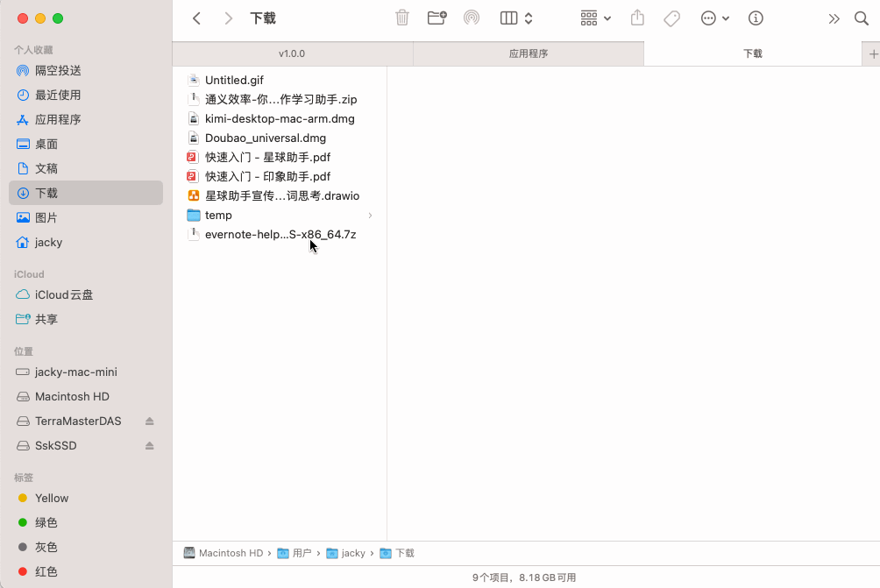The width and height of the screenshot is (880, 588).
Task: Open the group-by grid dropdown
Action: 596,18
